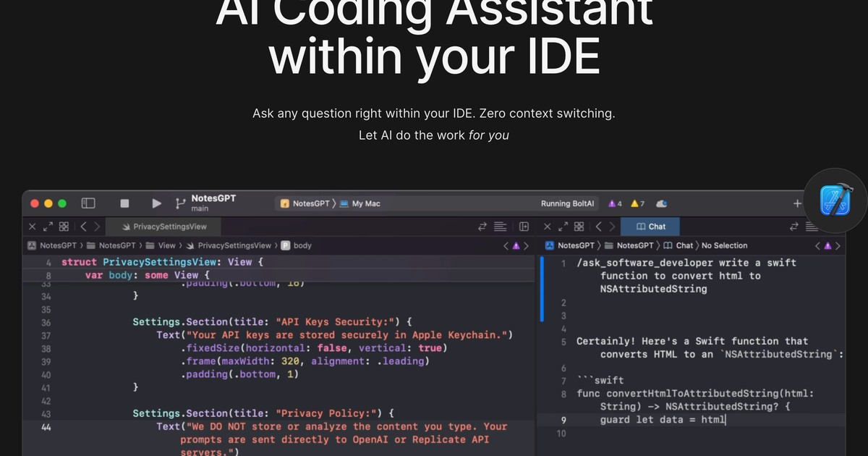
Task: Stop the running scheme
Action: coord(124,204)
